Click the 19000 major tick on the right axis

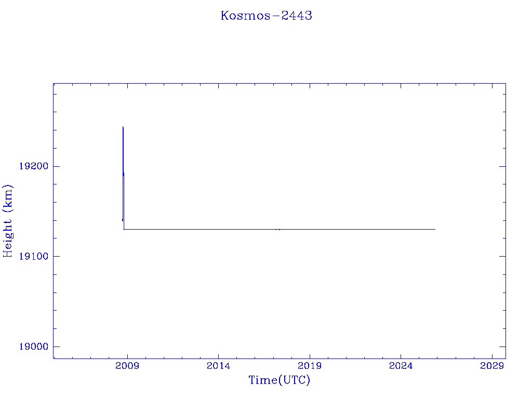point(502,347)
